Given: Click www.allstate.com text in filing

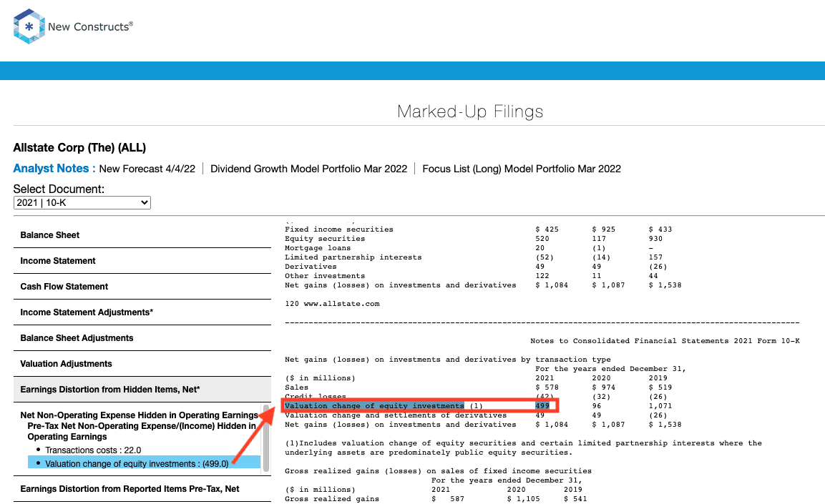Looking at the screenshot, I should [x=341, y=304].
